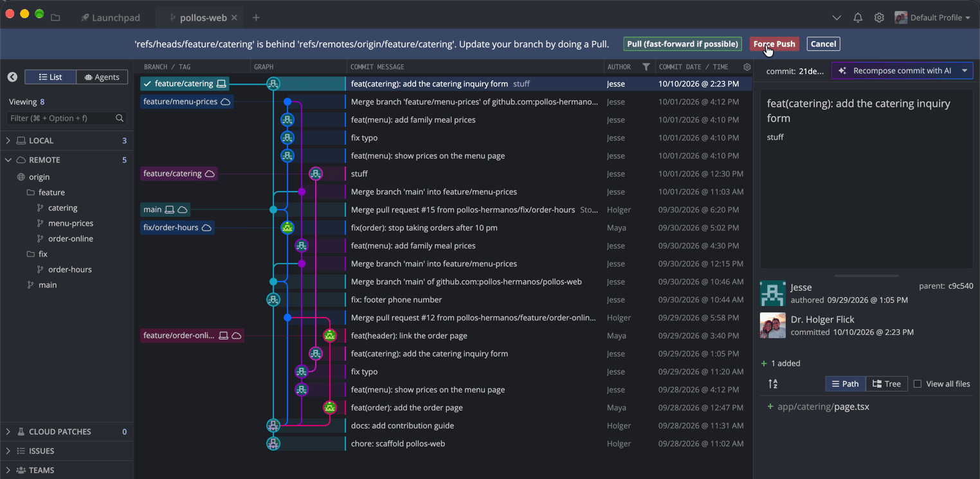This screenshot has width=980, height=479.
Task: Click the sort files A-Z icon
Action: (773, 384)
